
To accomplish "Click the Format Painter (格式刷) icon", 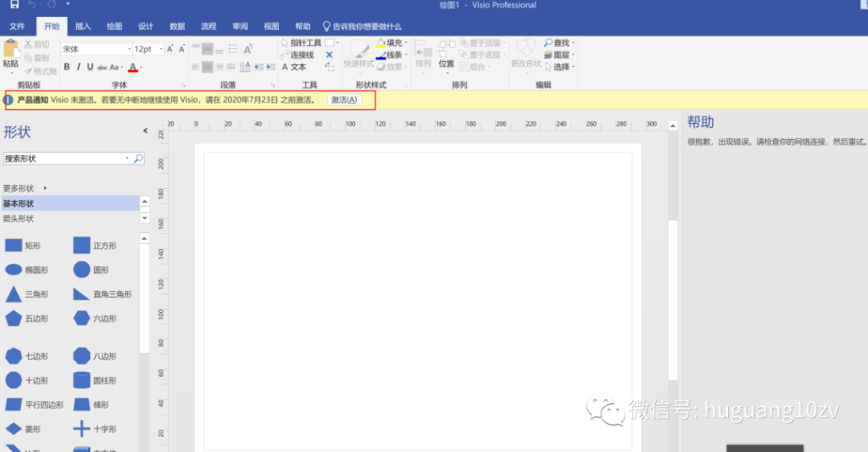I will (x=28, y=71).
